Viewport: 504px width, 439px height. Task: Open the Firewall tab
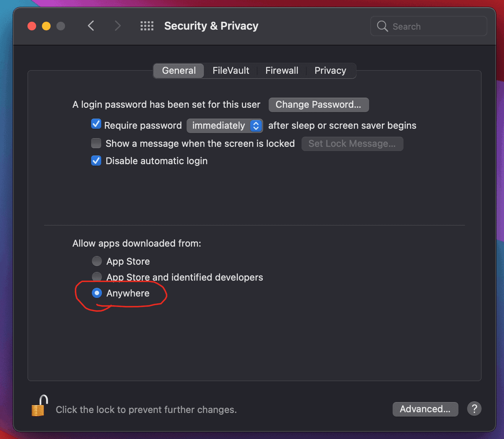click(x=282, y=71)
